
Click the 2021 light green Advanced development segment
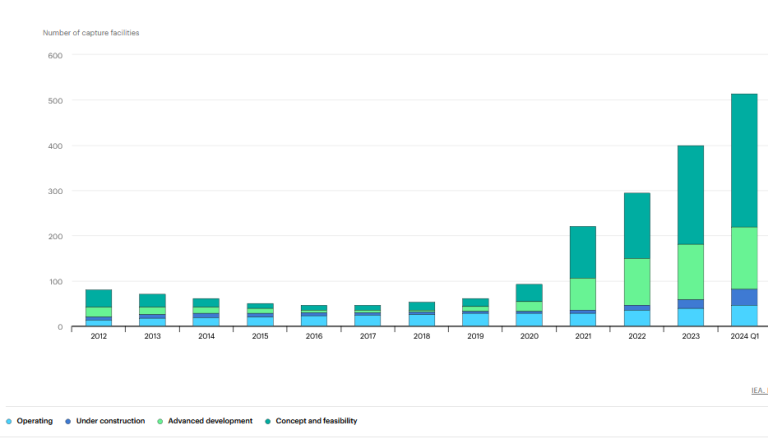[x=582, y=293]
